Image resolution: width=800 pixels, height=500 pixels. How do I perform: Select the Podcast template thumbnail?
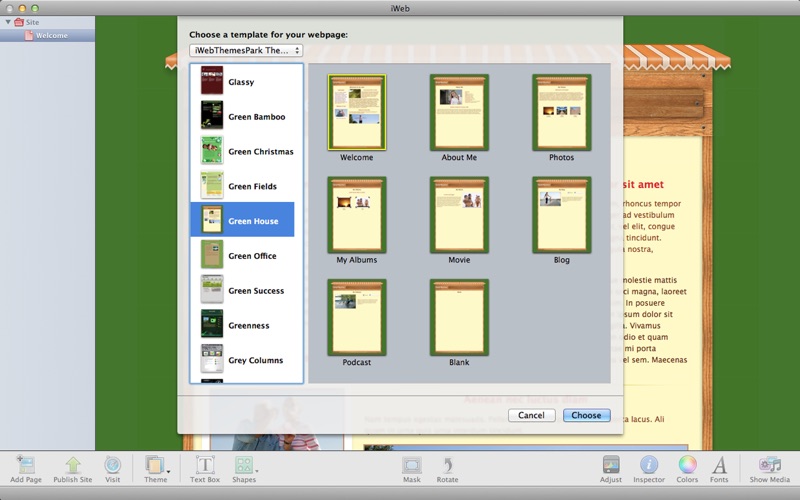(x=357, y=317)
